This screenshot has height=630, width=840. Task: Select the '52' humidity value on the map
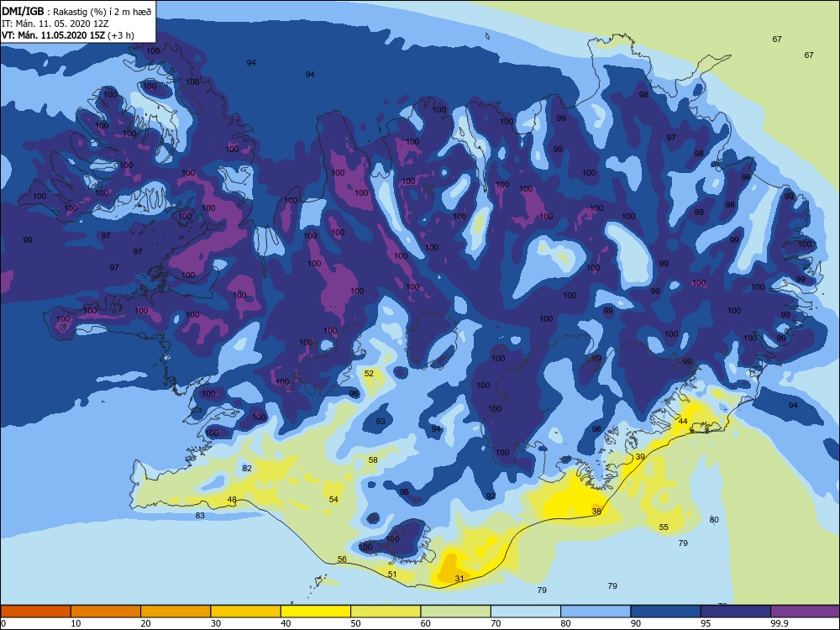tap(369, 374)
